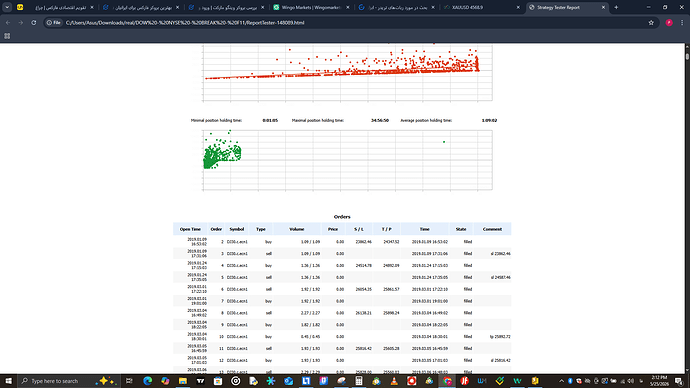Open Microsoft Store from the taskbar
This screenshot has width=690, height=388.
coord(218,381)
